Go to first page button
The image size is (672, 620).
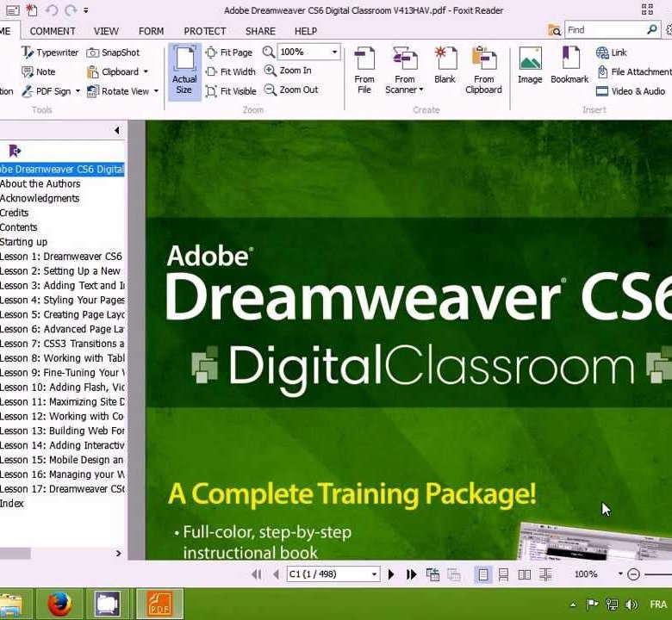[256, 574]
